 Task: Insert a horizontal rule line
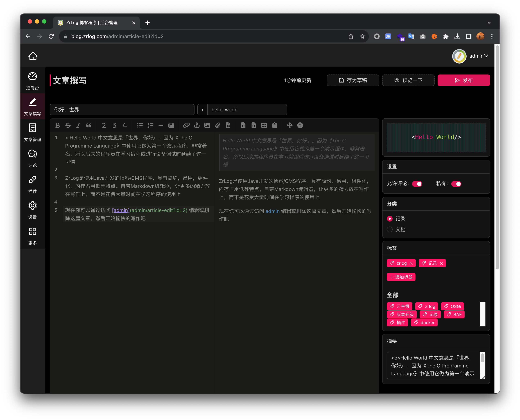pyautogui.click(x=161, y=125)
